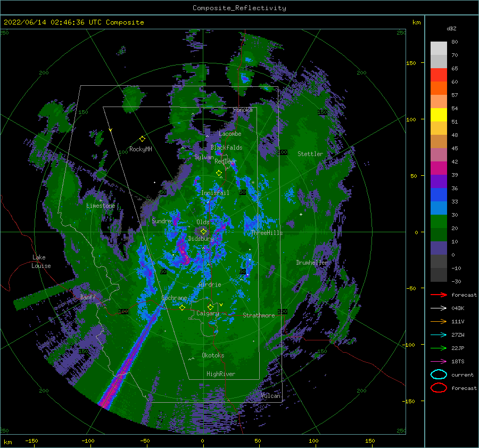Click the white plus marker west of Drumheller/Stettler area
This screenshot has height=448, width=479.
[x=301, y=214]
